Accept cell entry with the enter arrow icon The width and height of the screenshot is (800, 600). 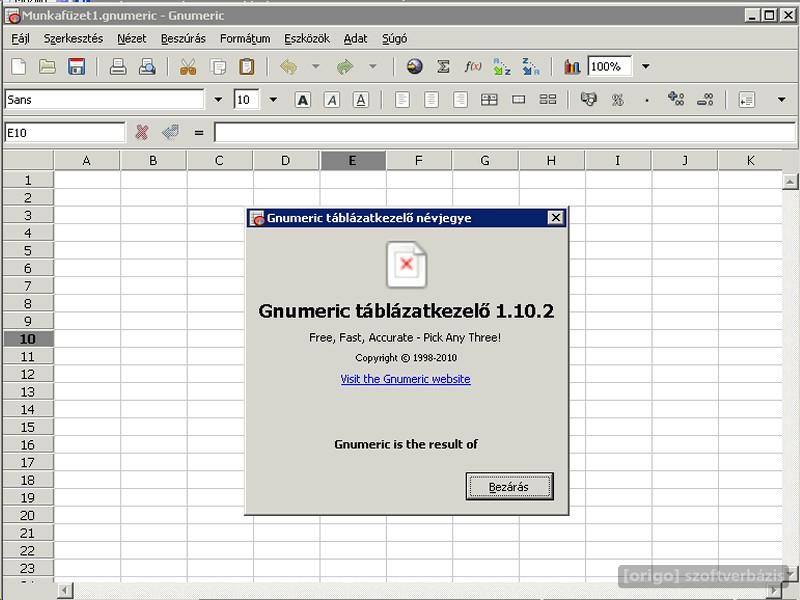click(170, 133)
